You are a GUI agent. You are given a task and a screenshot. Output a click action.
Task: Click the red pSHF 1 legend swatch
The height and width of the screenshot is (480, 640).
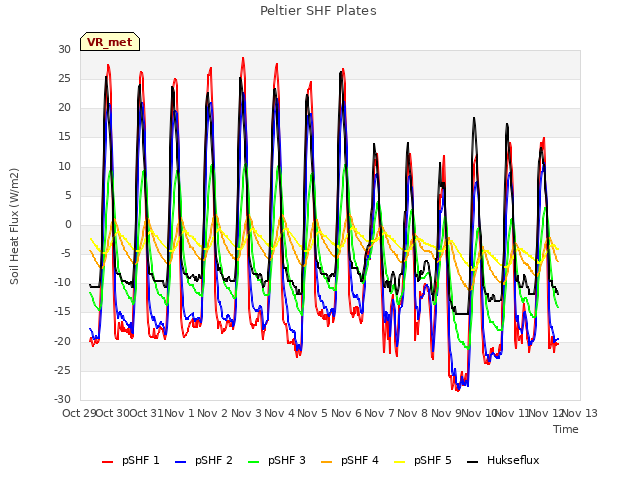(x=107, y=462)
